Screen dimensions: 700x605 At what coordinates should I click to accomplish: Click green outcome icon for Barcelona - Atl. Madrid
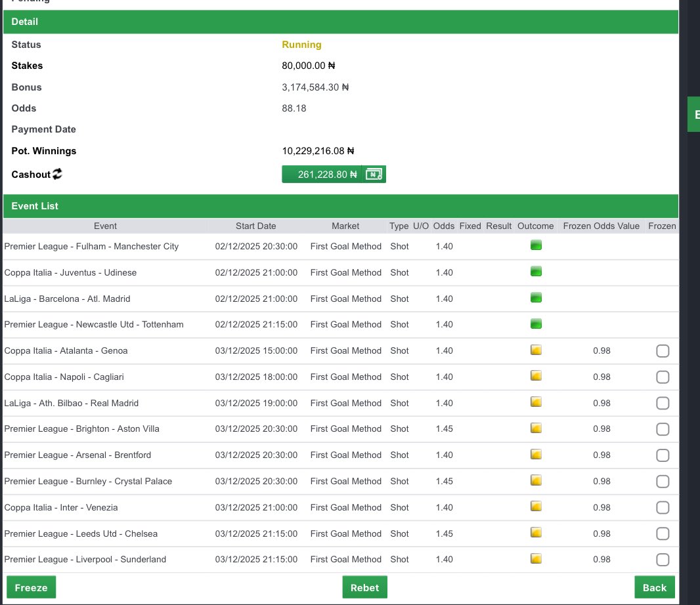point(535,297)
